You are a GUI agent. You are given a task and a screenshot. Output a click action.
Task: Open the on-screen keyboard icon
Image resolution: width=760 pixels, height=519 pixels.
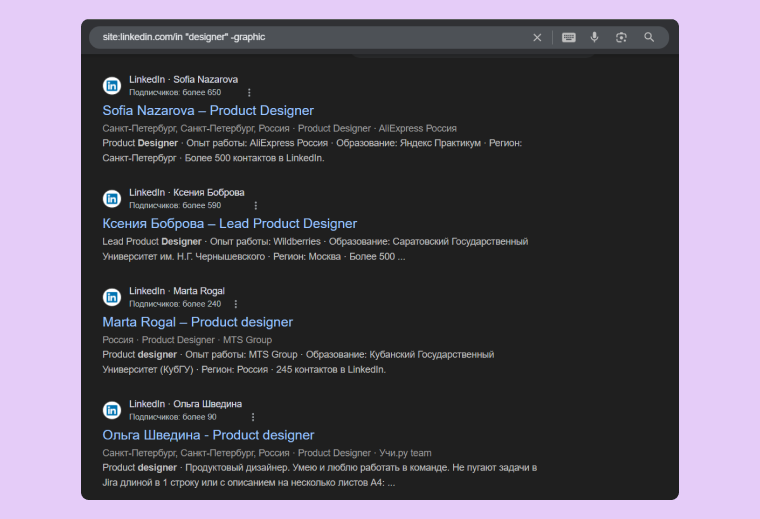click(568, 37)
